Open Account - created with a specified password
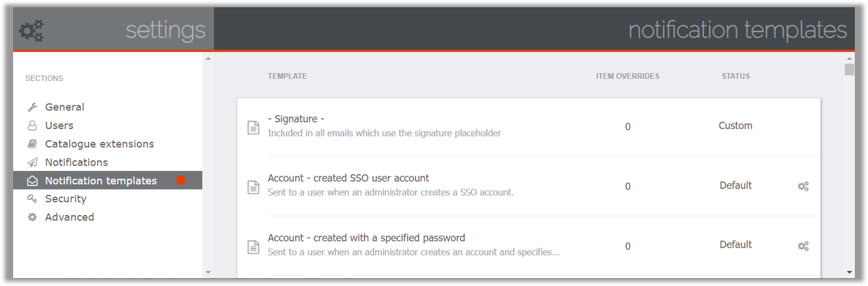The height and width of the screenshot is (286, 868). click(366, 238)
